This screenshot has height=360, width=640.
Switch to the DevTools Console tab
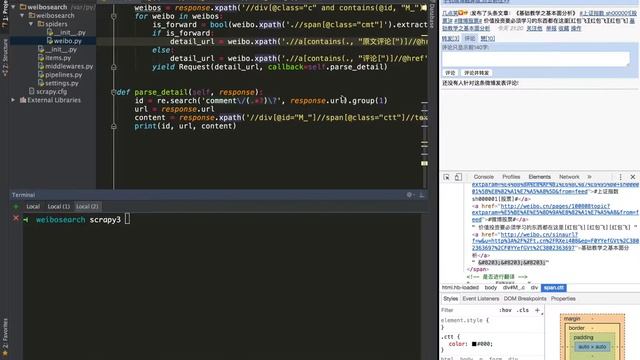pyautogui.click(x=484, y=177)
